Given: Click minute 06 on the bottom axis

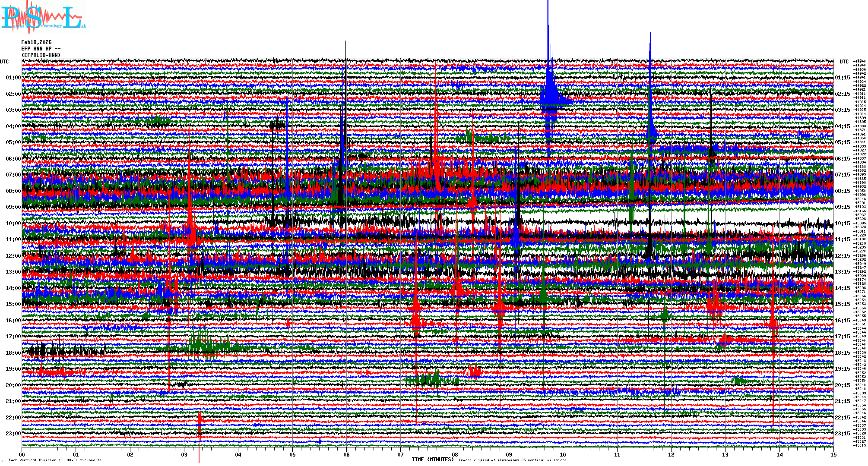Looking at the screenshot, I should point(346,455).
